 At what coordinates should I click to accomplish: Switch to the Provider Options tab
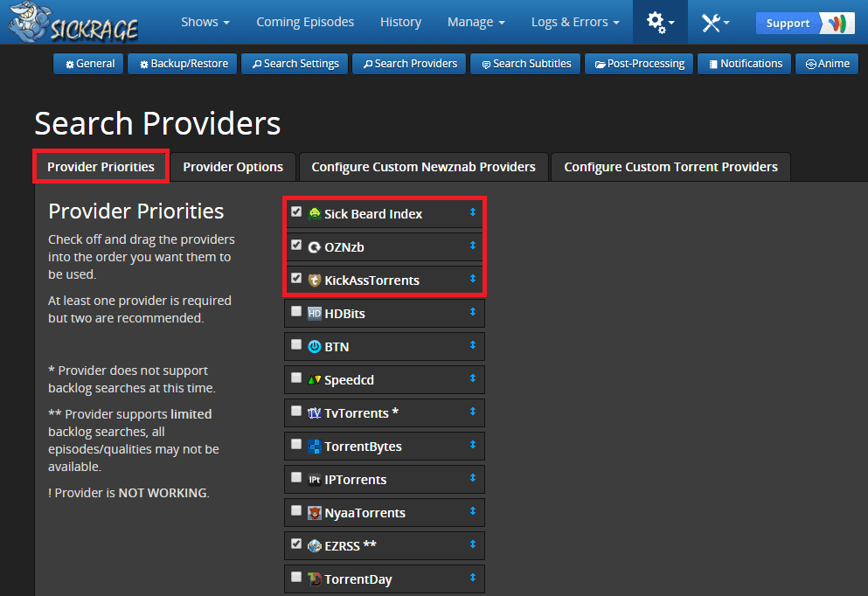(233, 166)
